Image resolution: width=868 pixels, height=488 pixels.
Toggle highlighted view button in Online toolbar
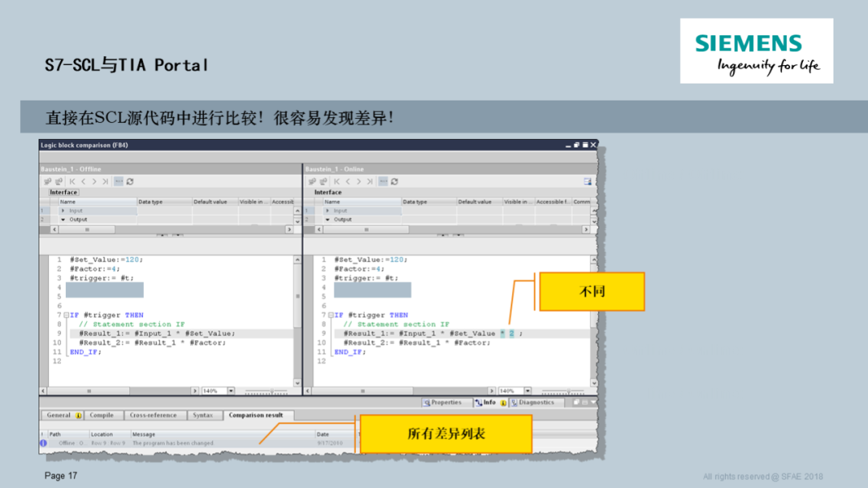click(383, 182)
